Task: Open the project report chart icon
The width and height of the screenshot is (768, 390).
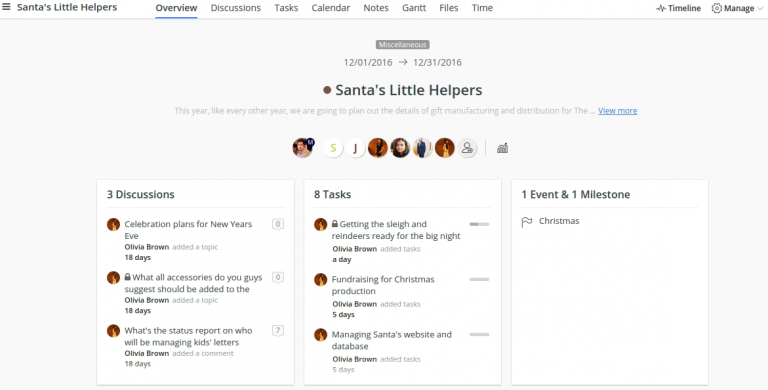Action: click(x=502, y=148)
